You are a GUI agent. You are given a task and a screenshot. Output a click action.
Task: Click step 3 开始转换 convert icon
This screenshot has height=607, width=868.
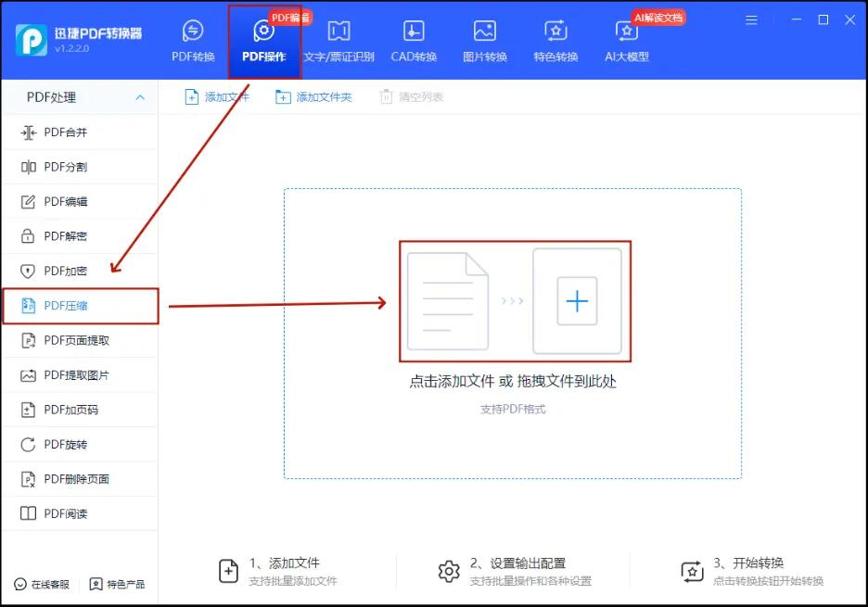pos(692,572)
